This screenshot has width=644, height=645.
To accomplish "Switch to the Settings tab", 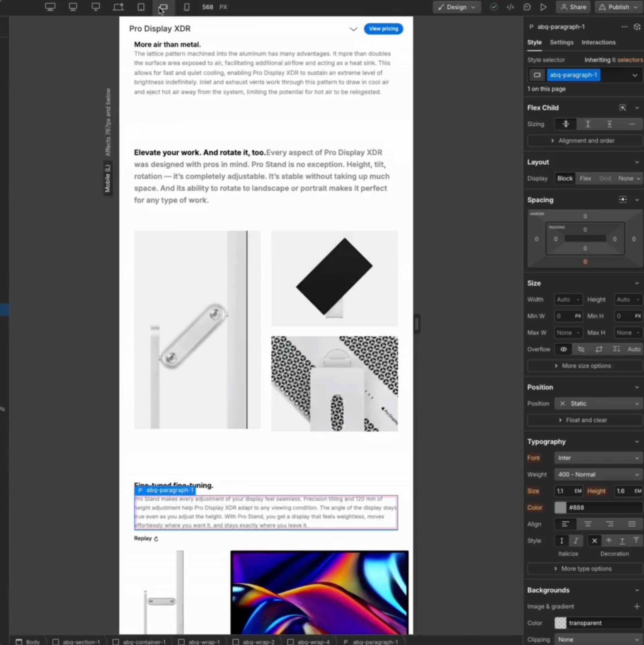I will (x=562, y=42).
